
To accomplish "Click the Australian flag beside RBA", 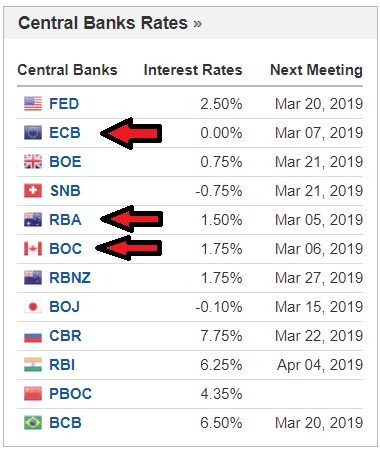I will 33,219.
